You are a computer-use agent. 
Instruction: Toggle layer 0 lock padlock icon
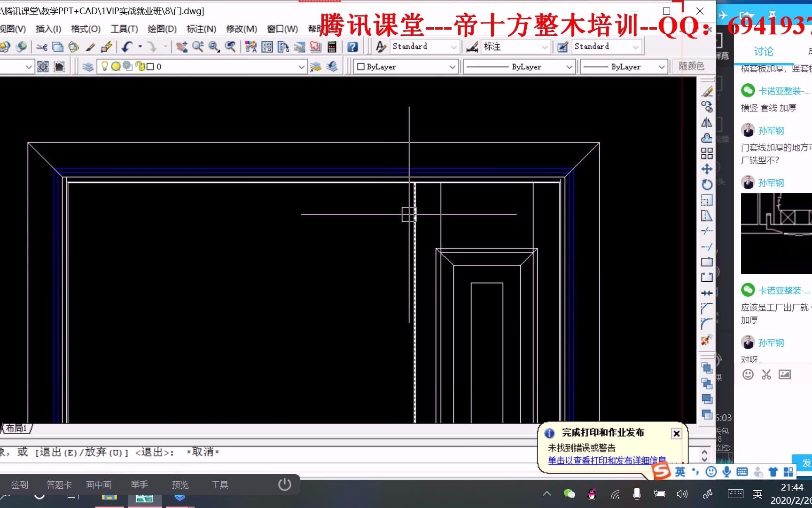140,67
